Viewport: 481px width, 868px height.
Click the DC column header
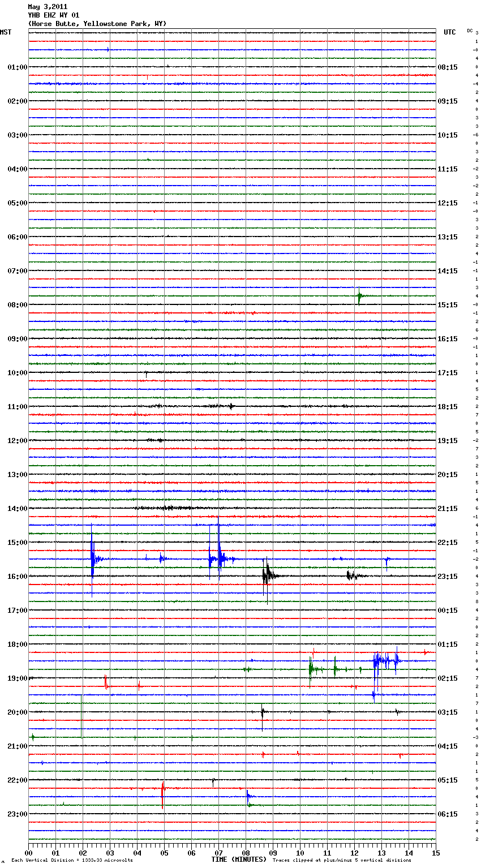coord(470,30)
